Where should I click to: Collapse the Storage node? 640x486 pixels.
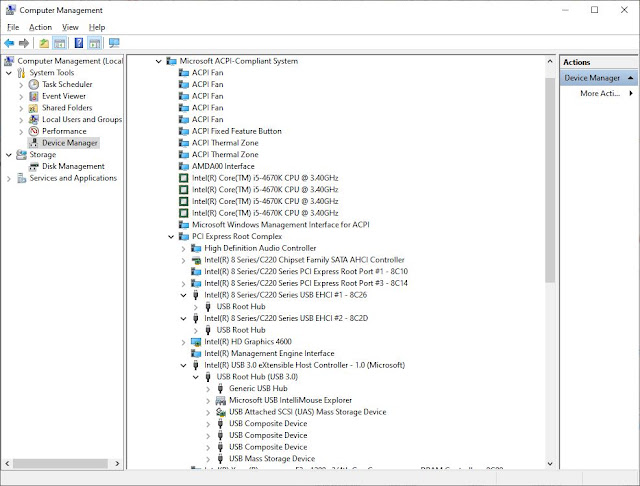9,155
